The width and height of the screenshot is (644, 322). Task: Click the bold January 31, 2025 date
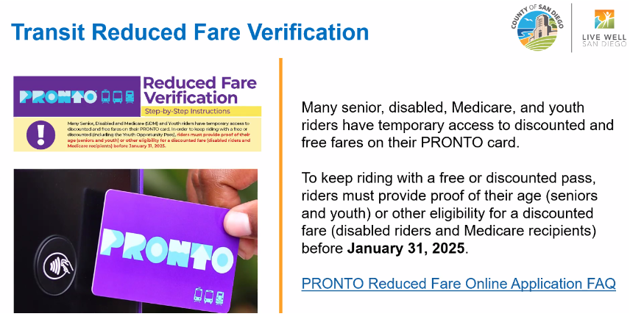pyautogui.click(x=406, y=248)
